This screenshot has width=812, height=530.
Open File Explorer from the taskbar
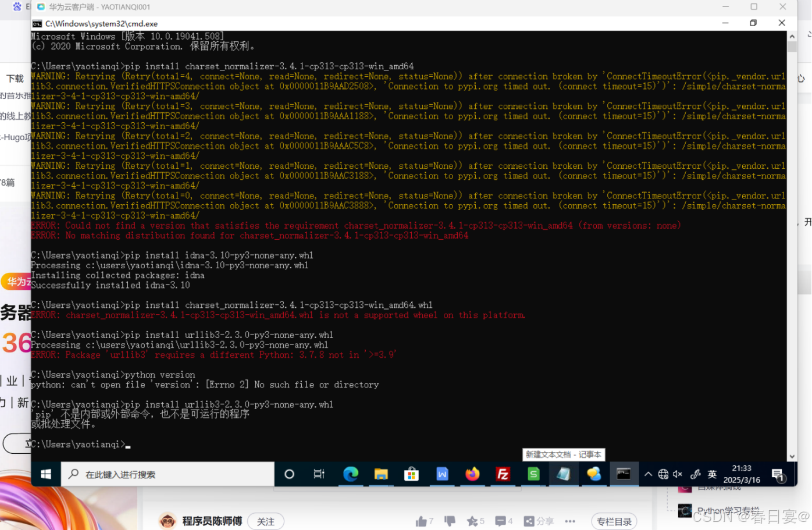point(382,474)
